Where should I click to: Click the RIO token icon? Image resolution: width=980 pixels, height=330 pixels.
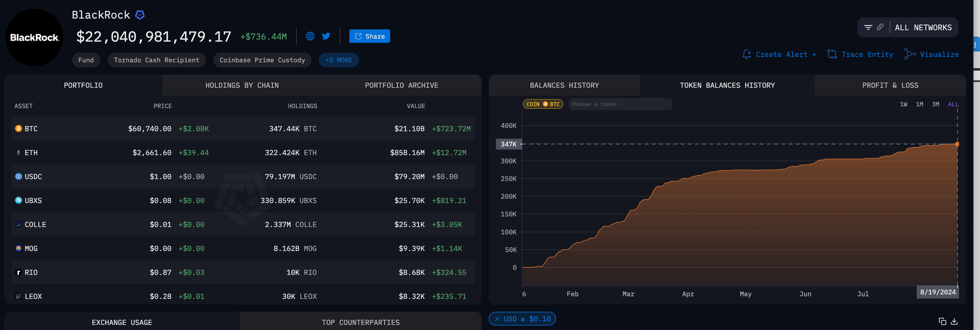(x=18, y=272)
